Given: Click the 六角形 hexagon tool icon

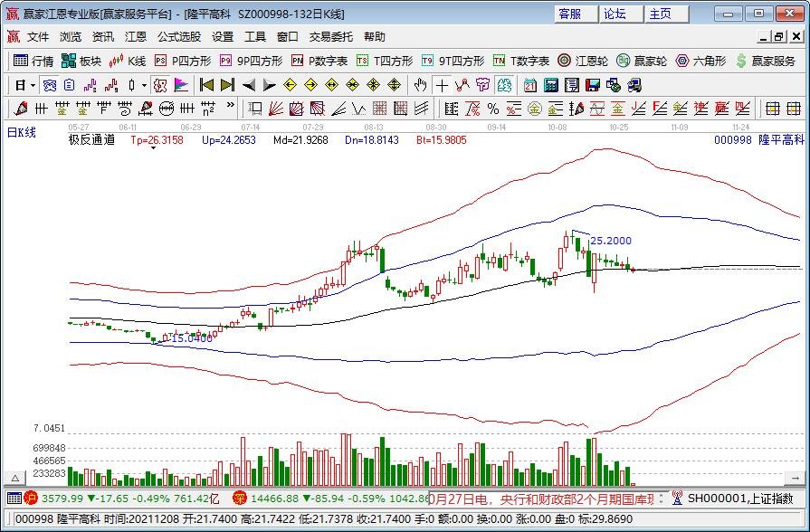Looking at the screenshot, I should tap(700, 61).
